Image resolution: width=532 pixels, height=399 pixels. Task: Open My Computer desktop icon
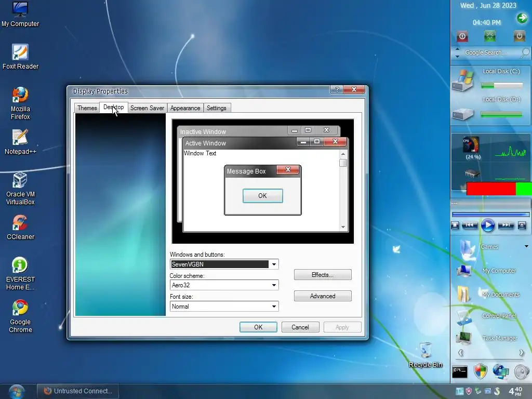coord(20,14)
